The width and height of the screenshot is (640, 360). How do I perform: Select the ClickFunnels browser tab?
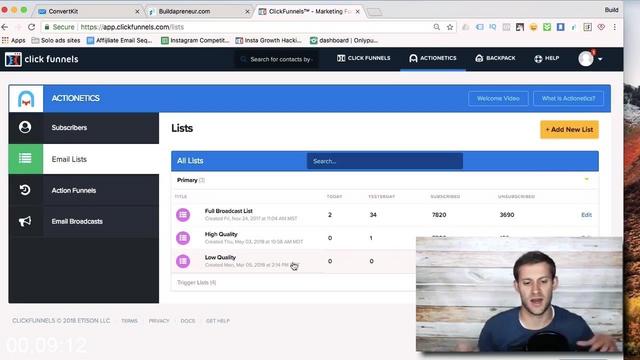click(x=309, y=11)
